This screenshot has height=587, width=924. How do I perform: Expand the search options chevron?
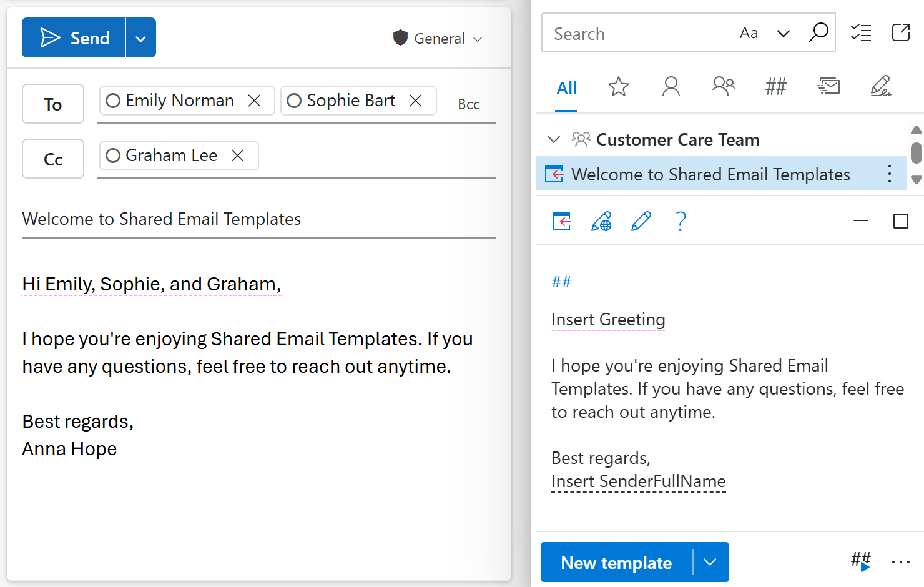783,34
